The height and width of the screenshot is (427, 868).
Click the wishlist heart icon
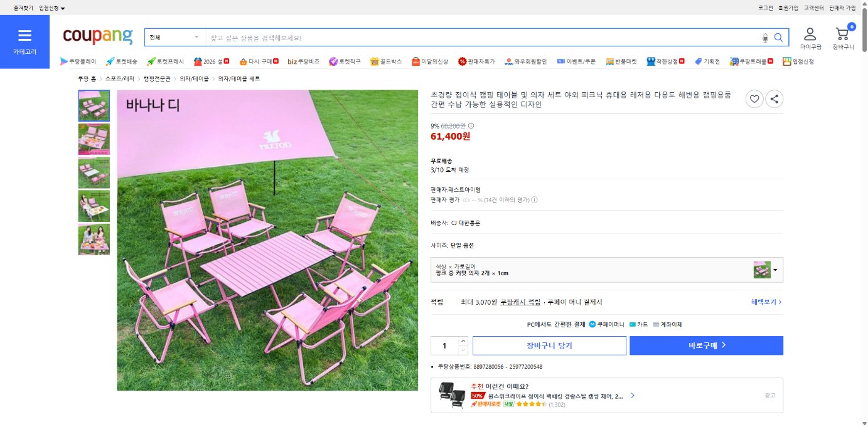(754, 98)
